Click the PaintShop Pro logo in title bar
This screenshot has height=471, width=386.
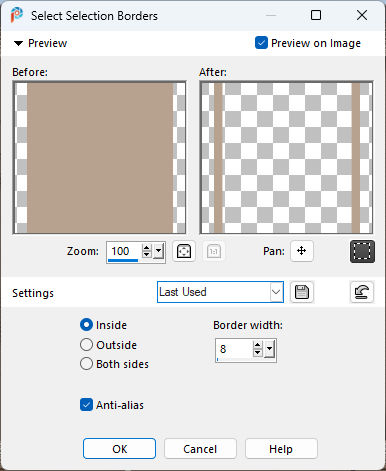[x=16, y=15]
